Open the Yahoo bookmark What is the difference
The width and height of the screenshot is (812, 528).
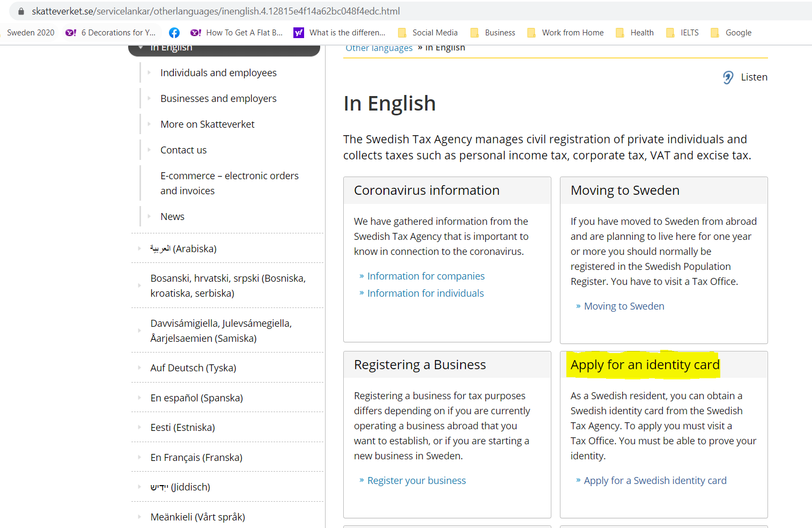(339, 32)
